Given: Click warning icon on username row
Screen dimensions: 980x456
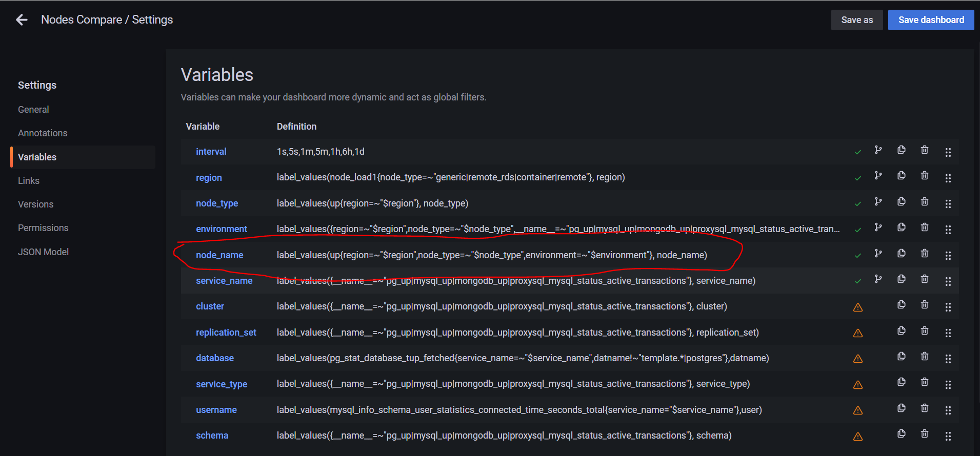Looking at the screenshot, I should coord(857,411).
